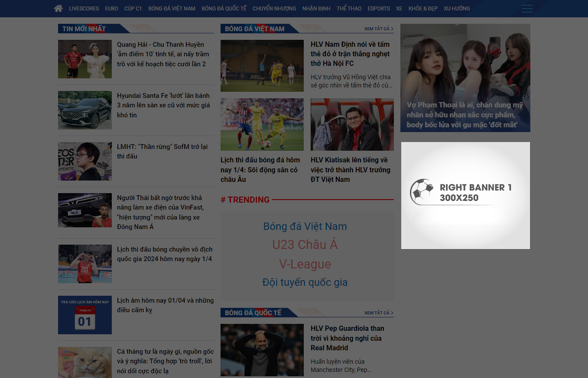Image resolution: width=588 pixels, height=378 pixels.
Task: Select trending tag Đội tuyển quốc gia
Action: coord(305,282)
